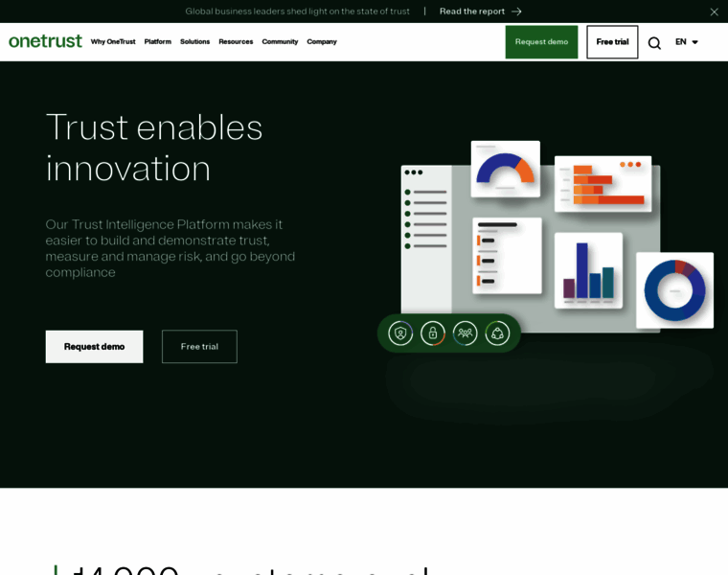
Task: Close the top announcement banner
Action: click(x=714, y=12)
